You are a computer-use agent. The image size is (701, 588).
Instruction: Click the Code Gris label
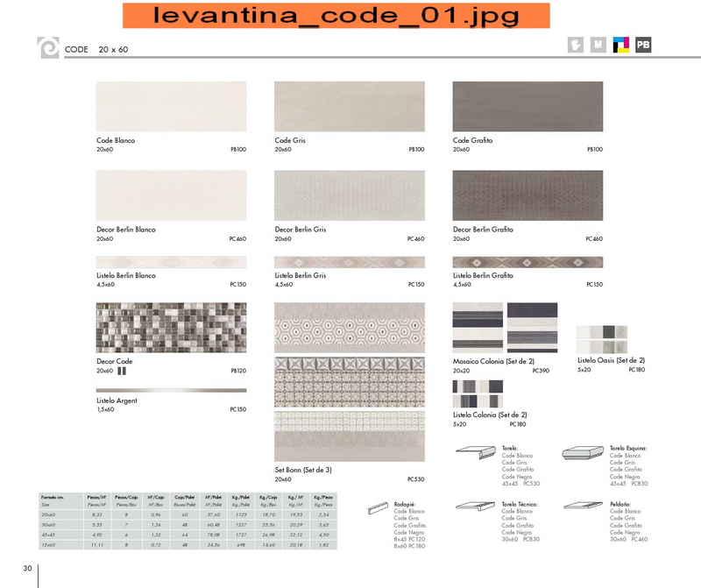point(290,140)
